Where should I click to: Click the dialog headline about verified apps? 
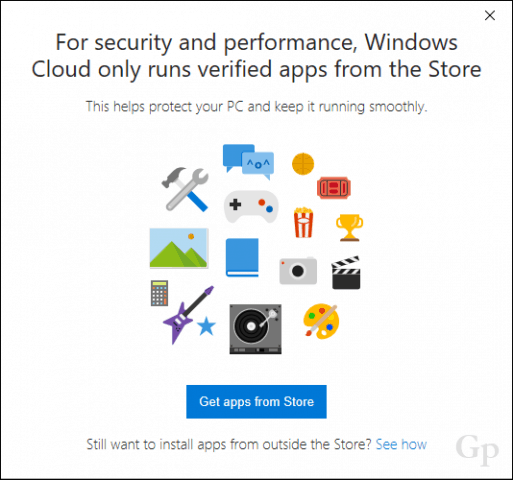tap(256, 56)
